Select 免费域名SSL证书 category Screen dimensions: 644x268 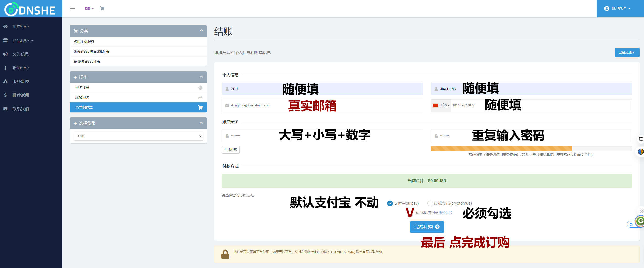pos(138,61)
